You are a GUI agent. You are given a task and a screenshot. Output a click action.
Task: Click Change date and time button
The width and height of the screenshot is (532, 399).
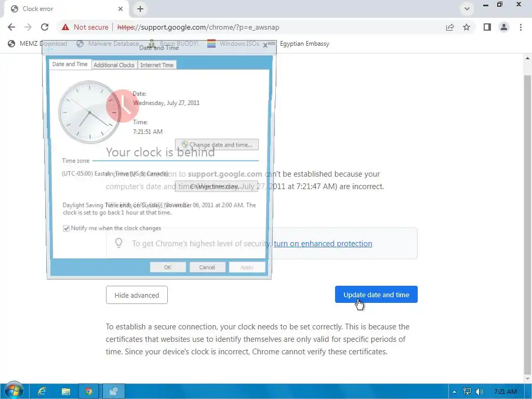point(217,144)
